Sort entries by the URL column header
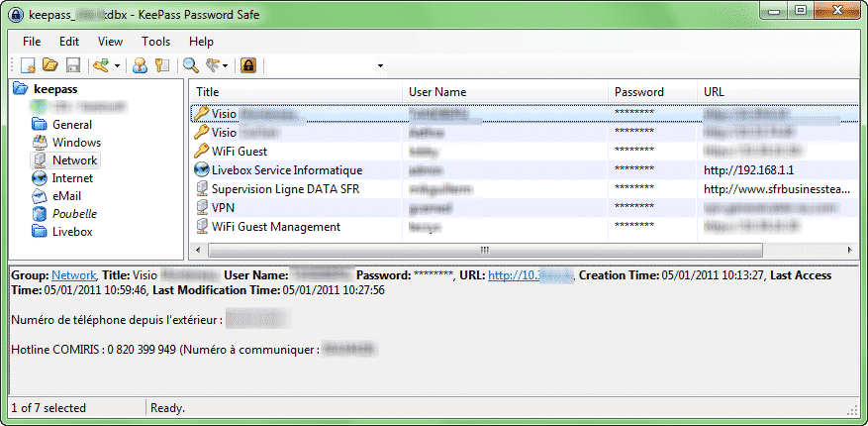Screen dimensions: 868x426 pos(777,92)
